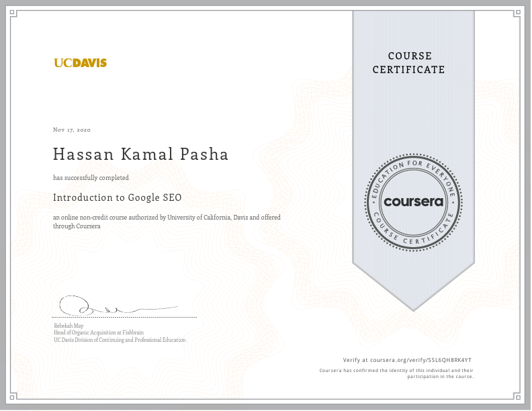Click the signer name 'Rebekah May'
This screenshot has height=411, width=532.
tap(69, 326)
